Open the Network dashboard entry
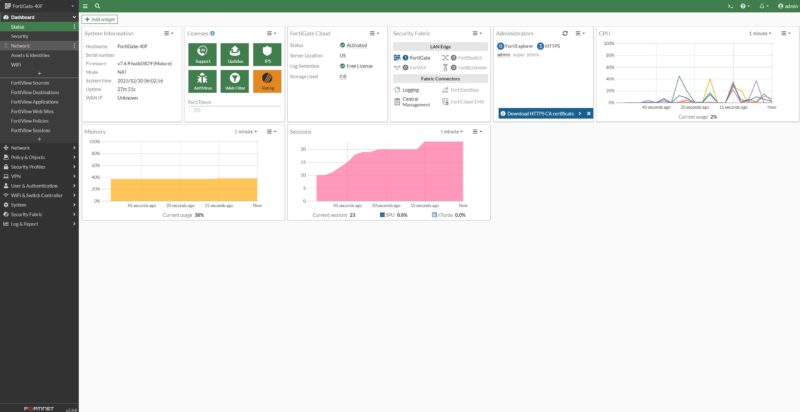The height and width of the screenshot is (412, 800). (39, 45)
